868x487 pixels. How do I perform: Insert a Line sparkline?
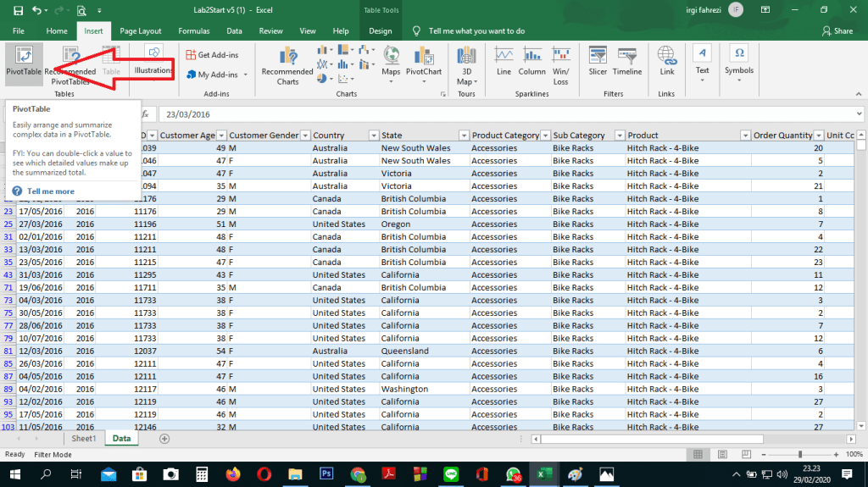pyautogui.click(x=504, y=61)
